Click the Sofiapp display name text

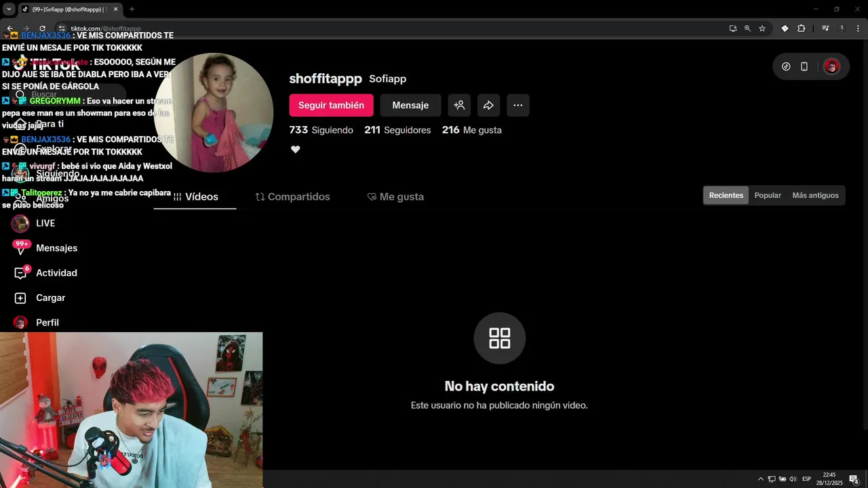coord(387,79)
